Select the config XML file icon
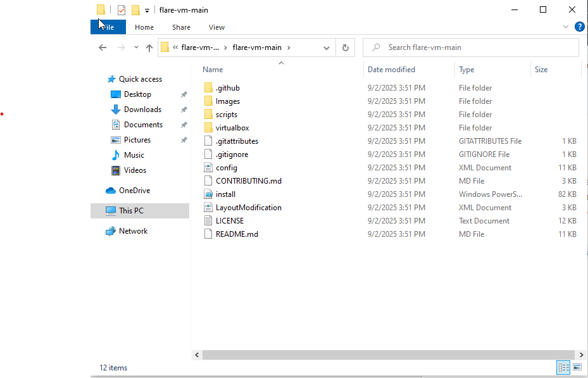Image resolution: width=588 pixels, height=378 pixels. point(208,168)
